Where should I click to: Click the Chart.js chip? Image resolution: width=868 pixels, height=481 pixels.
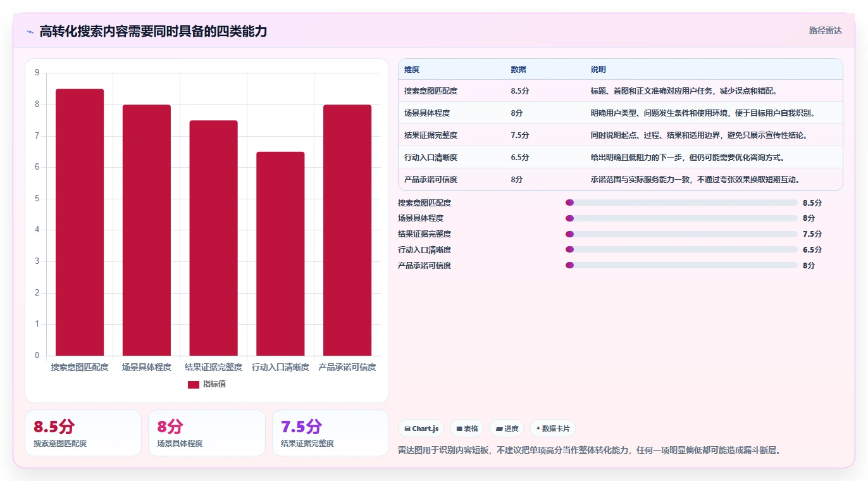(x=421, y=428)
